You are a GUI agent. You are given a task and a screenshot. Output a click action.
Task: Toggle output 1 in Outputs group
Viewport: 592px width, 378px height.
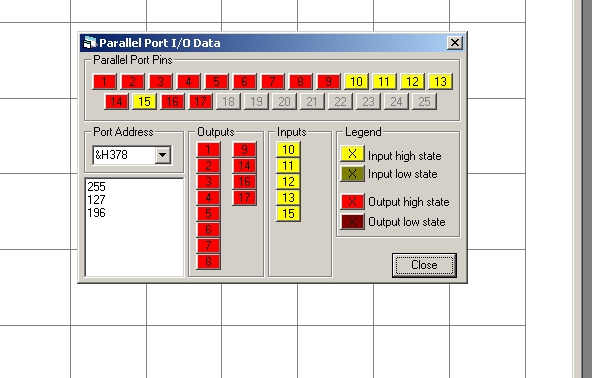point(208,150)
